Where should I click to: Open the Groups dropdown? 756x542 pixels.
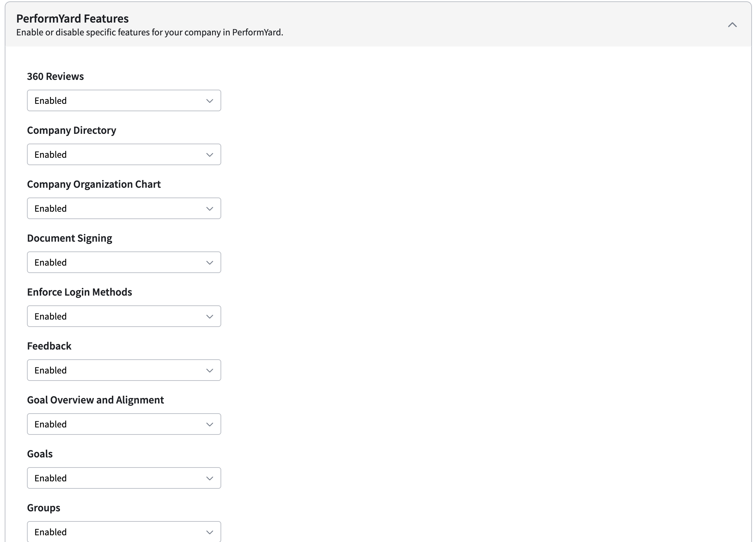[124, 532]
